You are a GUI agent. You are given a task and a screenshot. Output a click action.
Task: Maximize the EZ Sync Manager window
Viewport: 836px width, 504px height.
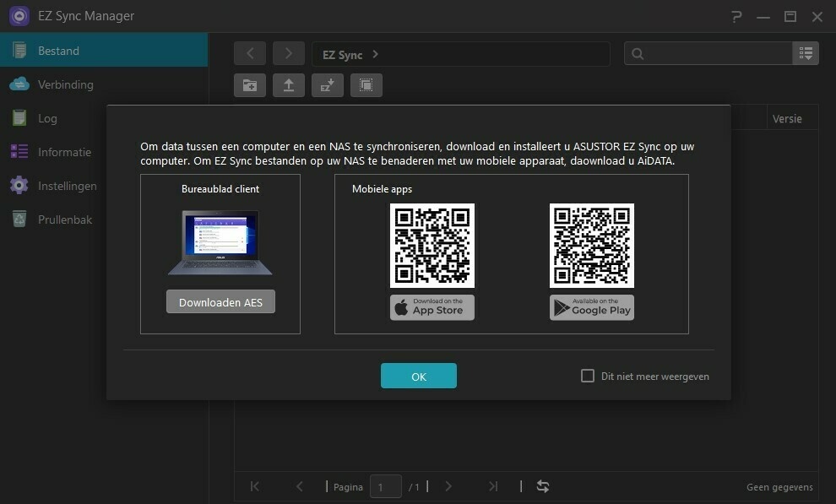790,17
